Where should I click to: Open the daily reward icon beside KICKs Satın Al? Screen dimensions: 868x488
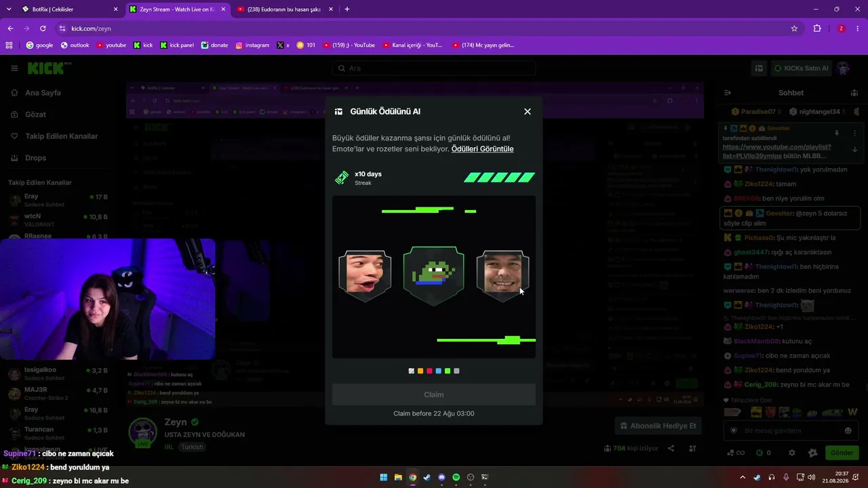coord(759,68)
